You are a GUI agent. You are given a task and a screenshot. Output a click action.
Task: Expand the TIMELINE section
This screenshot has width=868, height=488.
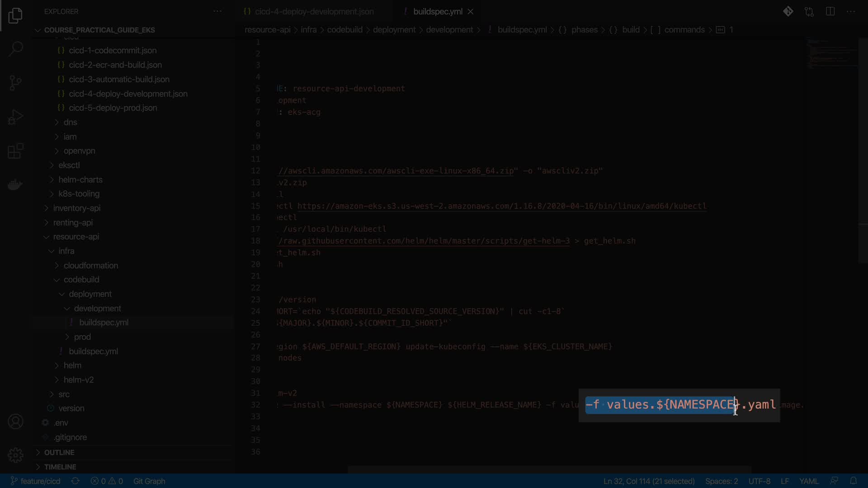[x=60, y=467]
